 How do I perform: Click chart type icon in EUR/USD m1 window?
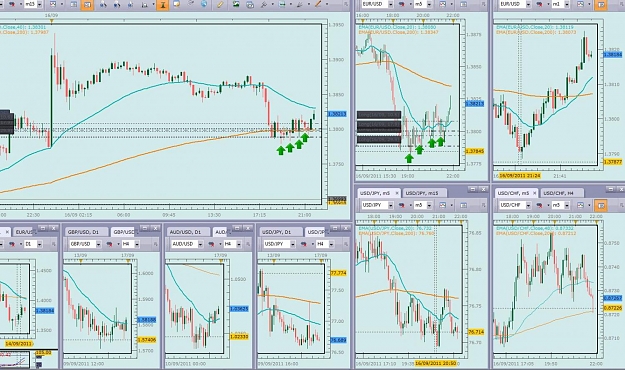pos(580,4)
